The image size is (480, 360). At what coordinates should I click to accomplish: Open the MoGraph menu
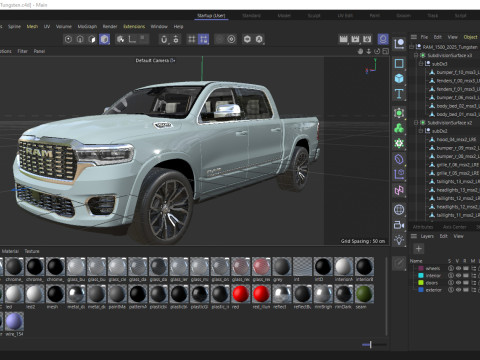87,26
